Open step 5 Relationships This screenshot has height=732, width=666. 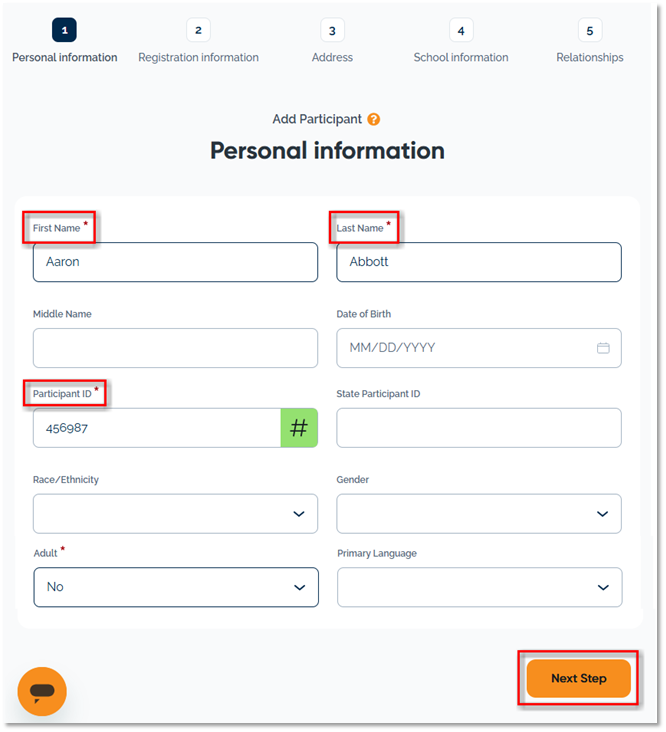(589, 31)
